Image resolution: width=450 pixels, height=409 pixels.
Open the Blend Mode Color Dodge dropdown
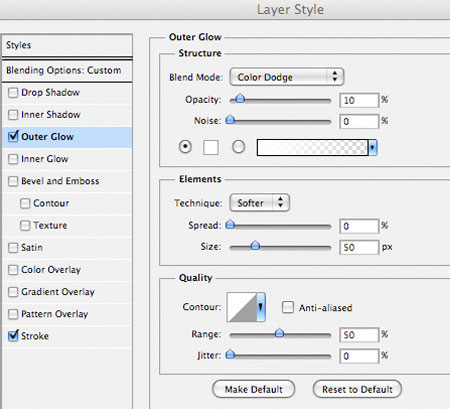287,77
